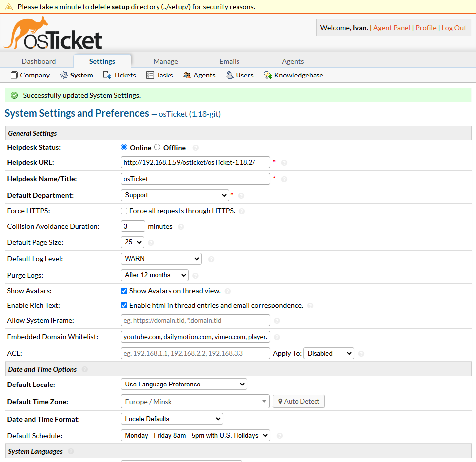476x462 pixels.
Task: Enable Force all requests through HTTPS
Action: [124, 211]
